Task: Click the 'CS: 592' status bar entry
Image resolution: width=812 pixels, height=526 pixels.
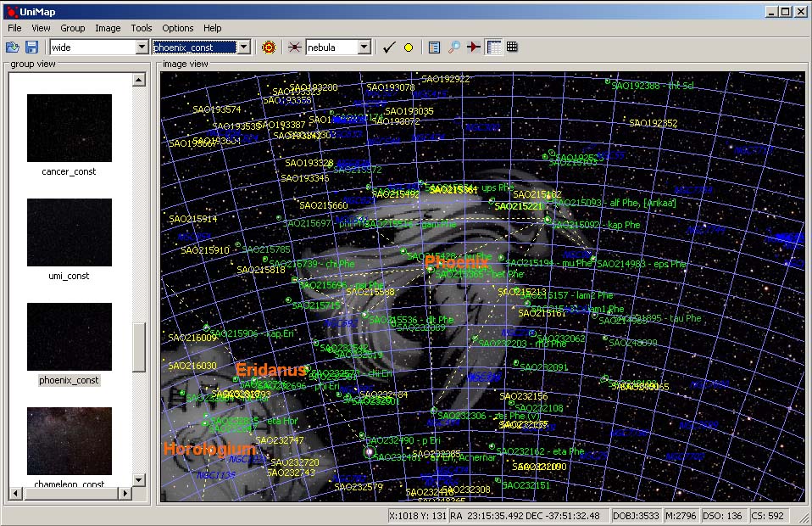Action: click(767, 516)
